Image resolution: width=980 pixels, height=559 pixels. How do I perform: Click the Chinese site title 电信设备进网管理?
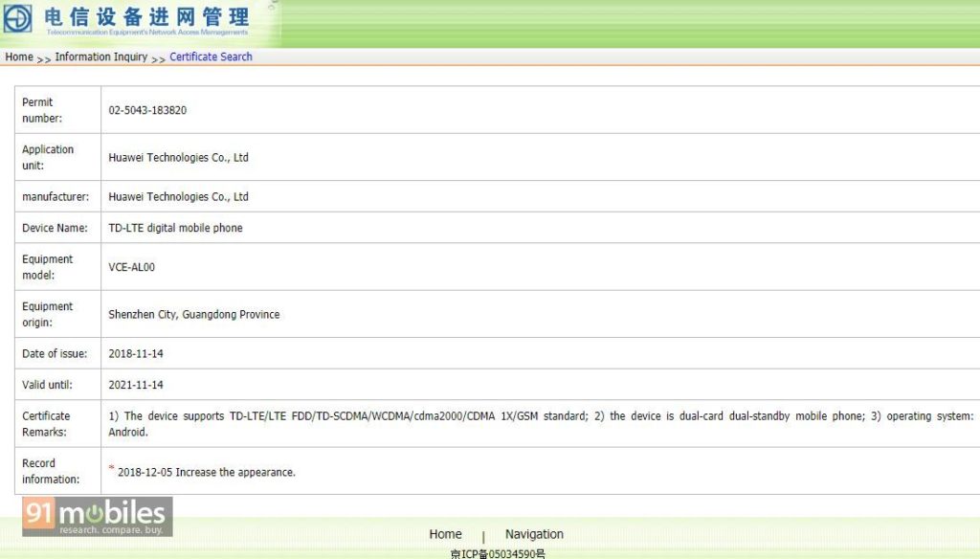point(146,17)
